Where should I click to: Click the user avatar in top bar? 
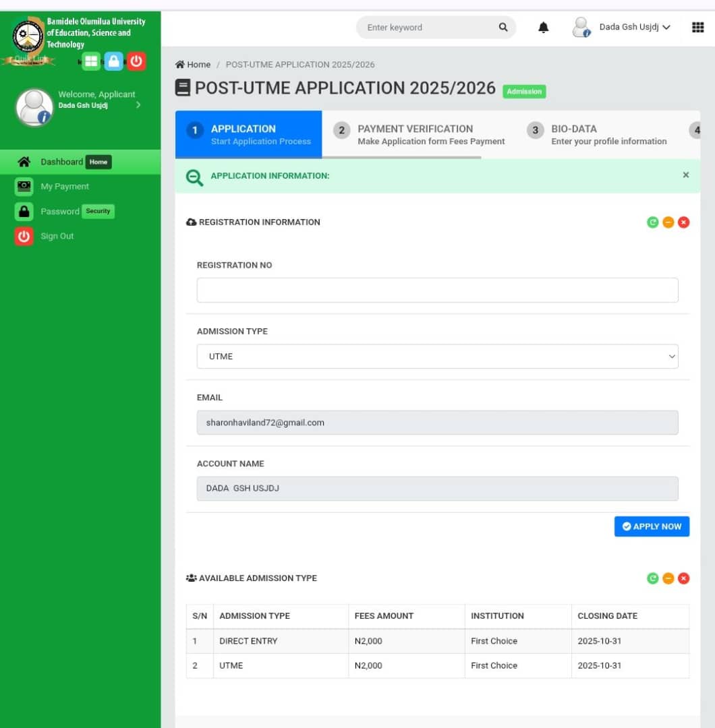click(581, 27)
